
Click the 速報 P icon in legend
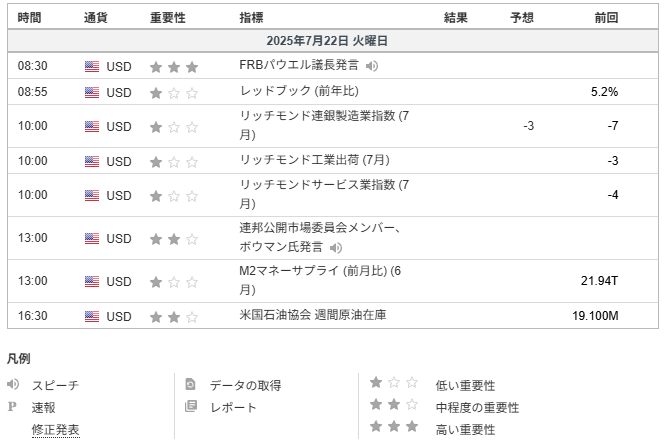tap(12, 407)
